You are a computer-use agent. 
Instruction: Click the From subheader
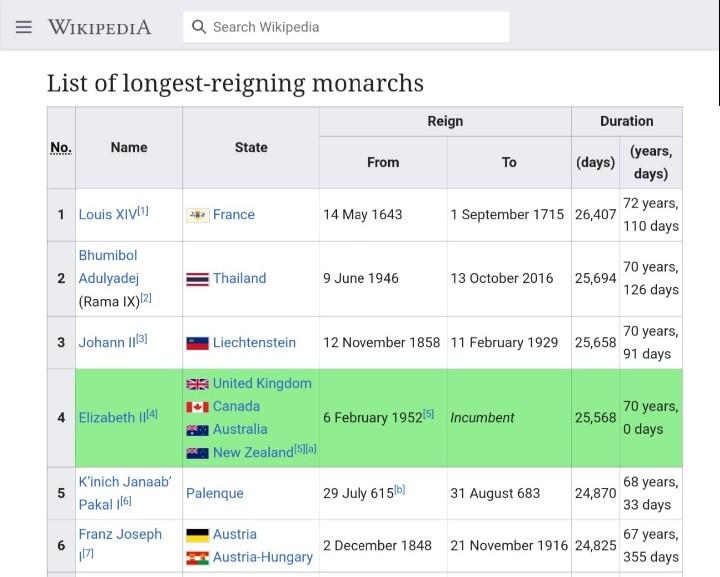383,162
